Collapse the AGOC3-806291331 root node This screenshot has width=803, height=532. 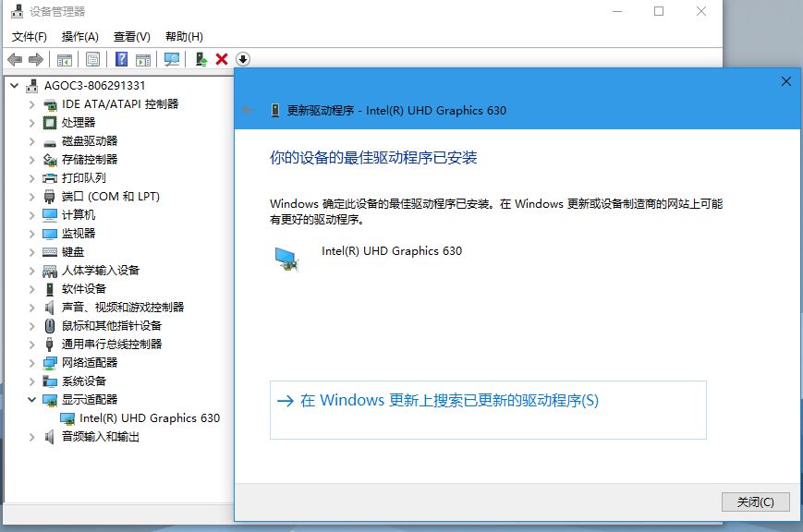tap(15, 86)
